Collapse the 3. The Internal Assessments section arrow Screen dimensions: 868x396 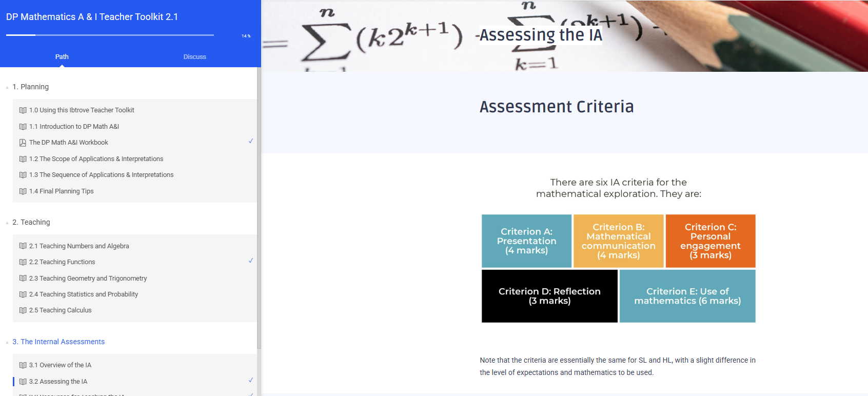(7, 342)
